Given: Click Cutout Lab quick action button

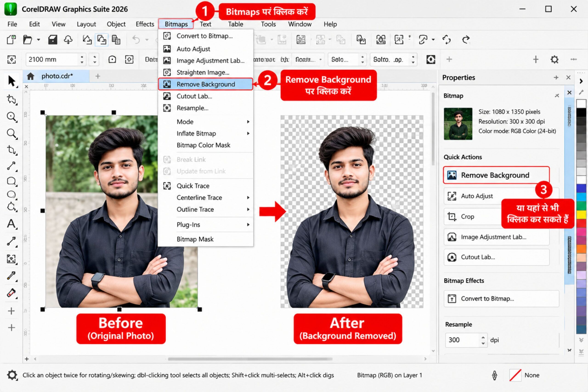Looking at the screenshot, I should tap(496, 257).
